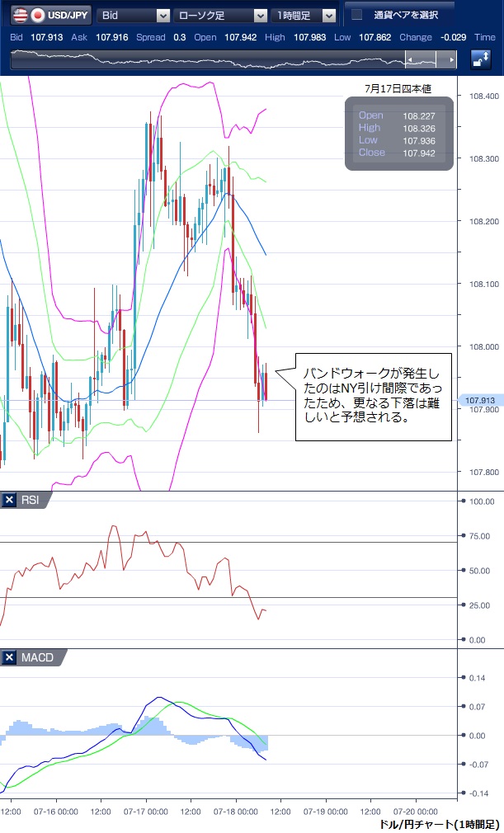Enable the 通貨ペアを選択 checkbox
This screenshot has height=833, width=504.
(356, 15)
